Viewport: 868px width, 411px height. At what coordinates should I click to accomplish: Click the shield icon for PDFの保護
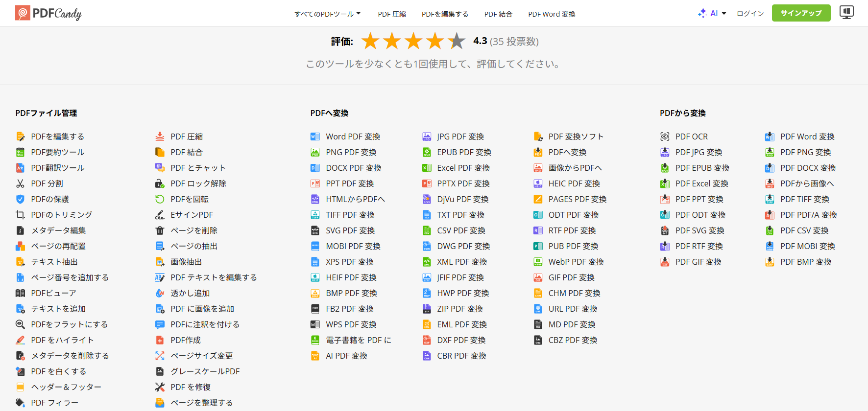(20, 199)
